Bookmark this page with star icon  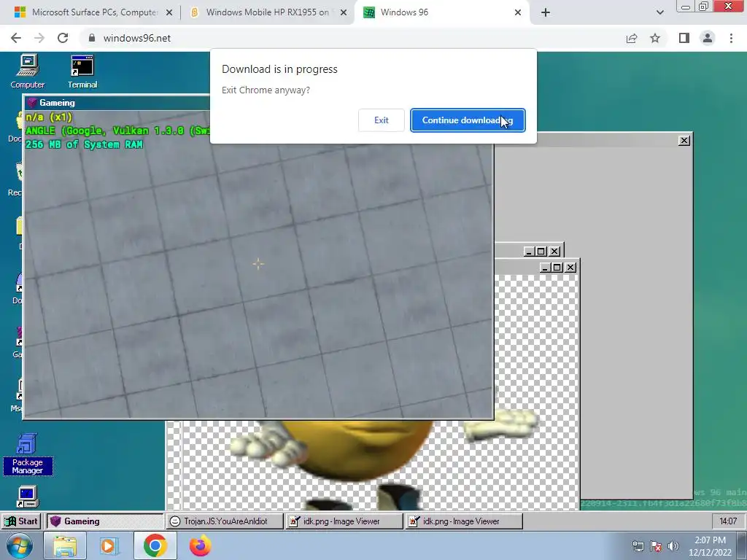click(x=655, y=38)
